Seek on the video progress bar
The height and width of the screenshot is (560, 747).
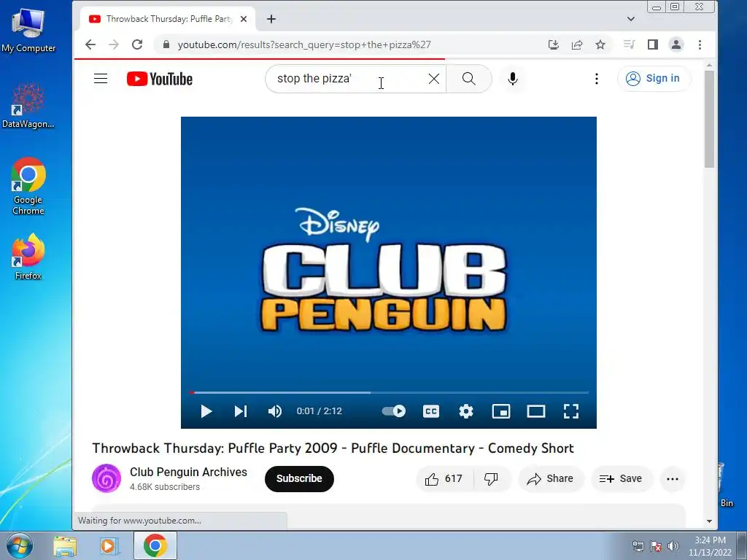(x=389, y=392)
